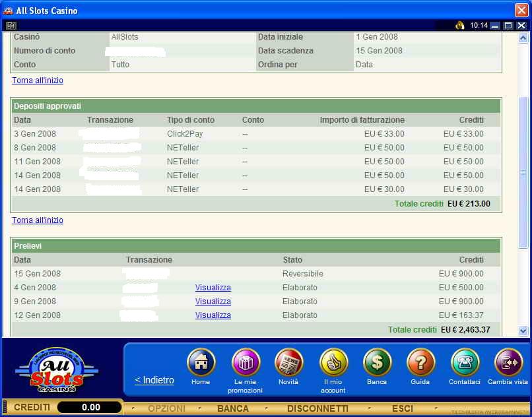Go back with the Indietro link

154,380
